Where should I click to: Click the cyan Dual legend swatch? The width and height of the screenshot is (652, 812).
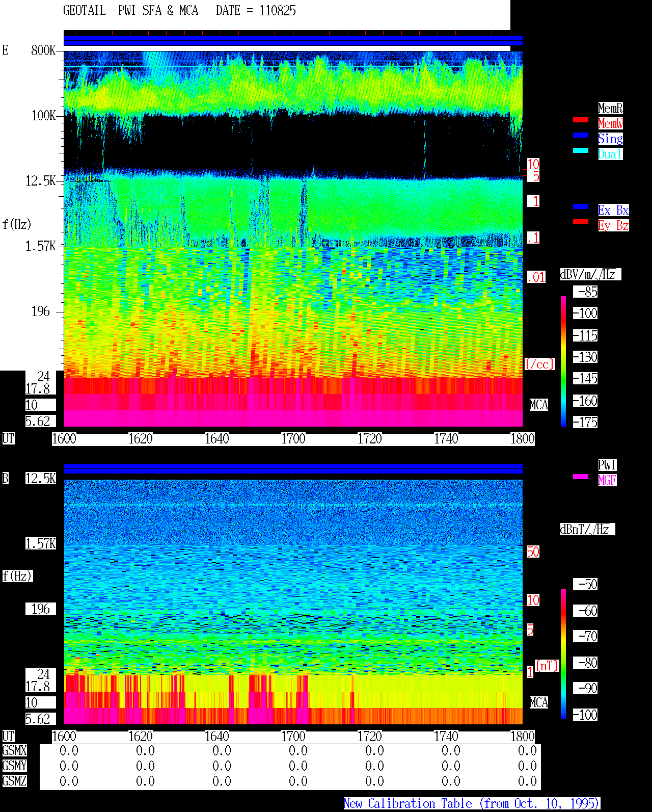581,150
